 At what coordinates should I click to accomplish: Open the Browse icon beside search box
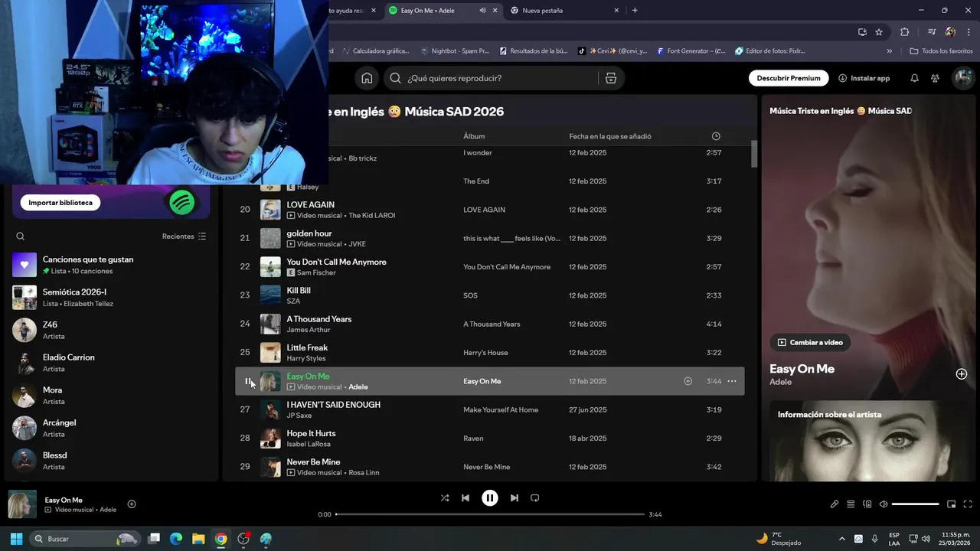(x=610, y=78)
